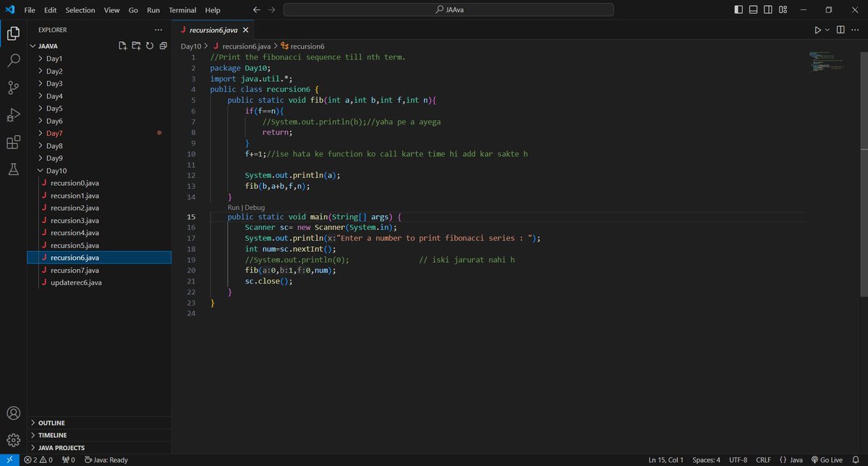Image resolution: width=868 pixels, height=466 pixels.
Task: Open the Accounts menu icon
Action: pyautogui.click(x=13, y=414)
